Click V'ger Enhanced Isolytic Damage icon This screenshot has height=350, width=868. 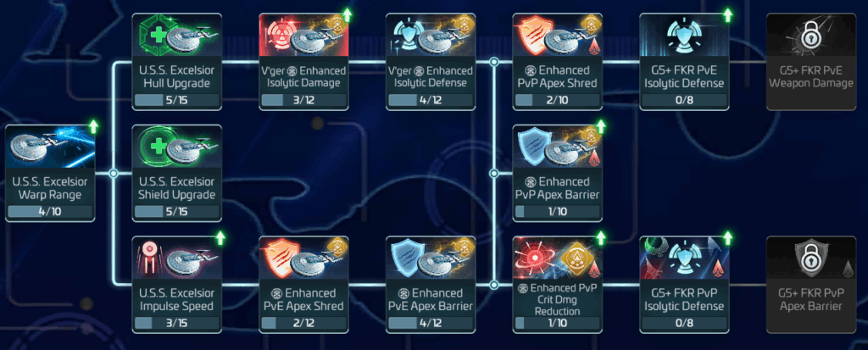304,36
